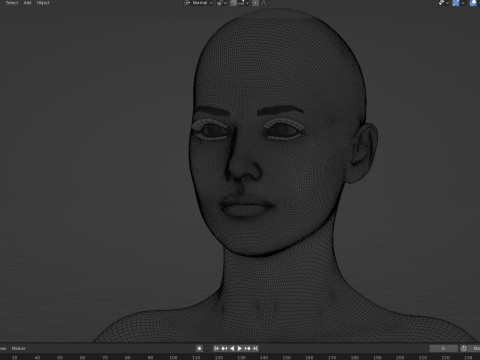The height and width of the screenshot is (360, 480).
Task: Open the Marker menu in timeline
Action: click(x=18, y=348)
